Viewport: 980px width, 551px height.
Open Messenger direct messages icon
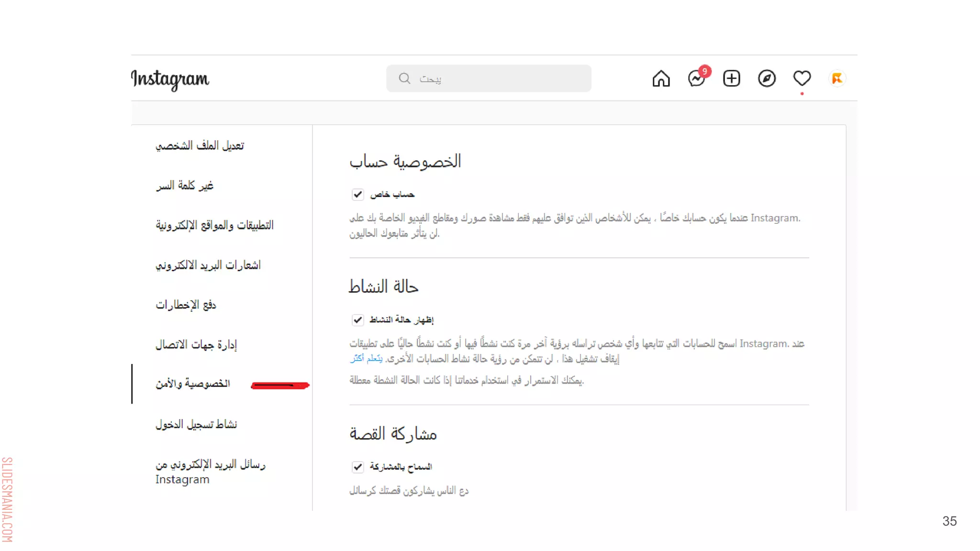(696, 78)
